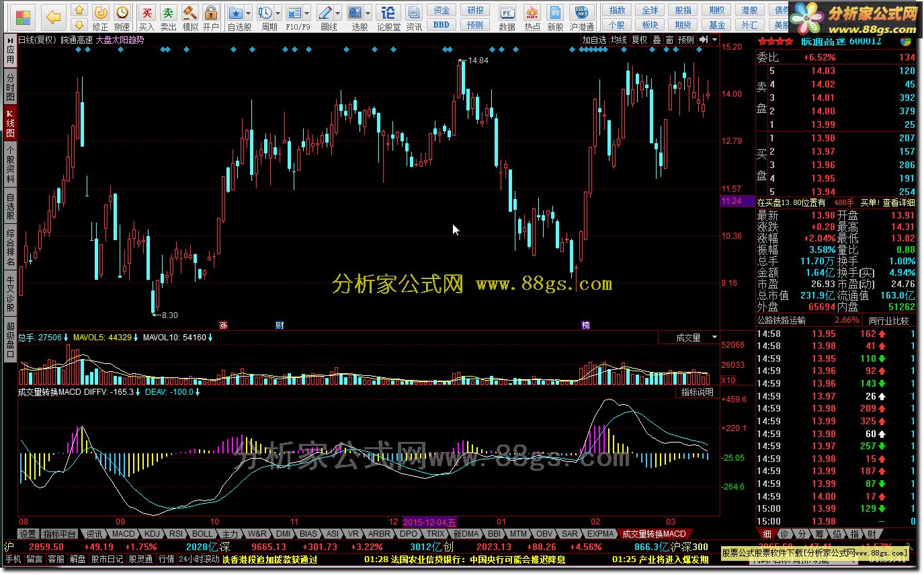The image size is (924, 575).
Task: Select the 细 detail tab at bottom right
Action: (x=766, y=533)
